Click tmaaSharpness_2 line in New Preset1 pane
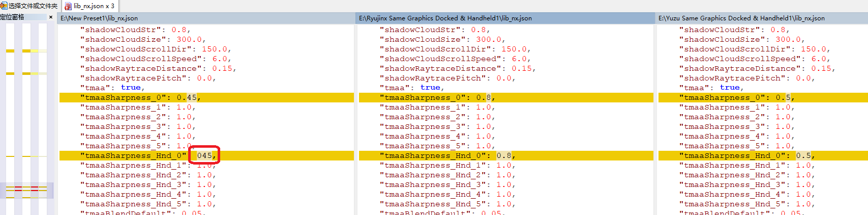The height and width of the screenshot is (215, 868). pos(138,117)
